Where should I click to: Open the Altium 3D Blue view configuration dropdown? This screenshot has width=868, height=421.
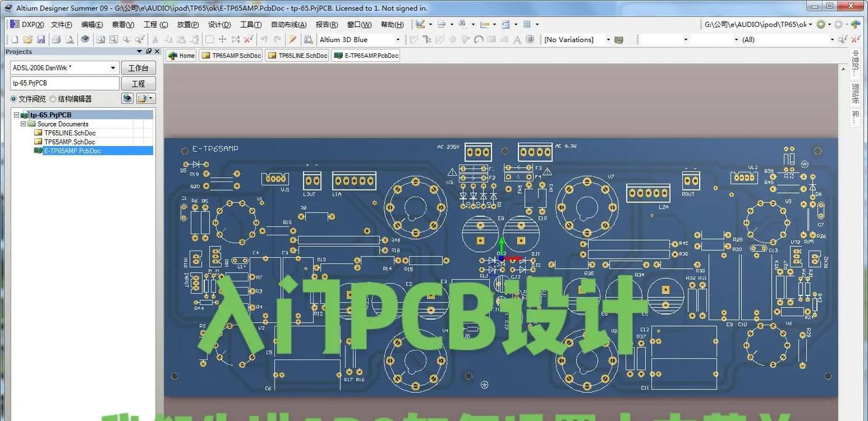click(x=398, y=39)
